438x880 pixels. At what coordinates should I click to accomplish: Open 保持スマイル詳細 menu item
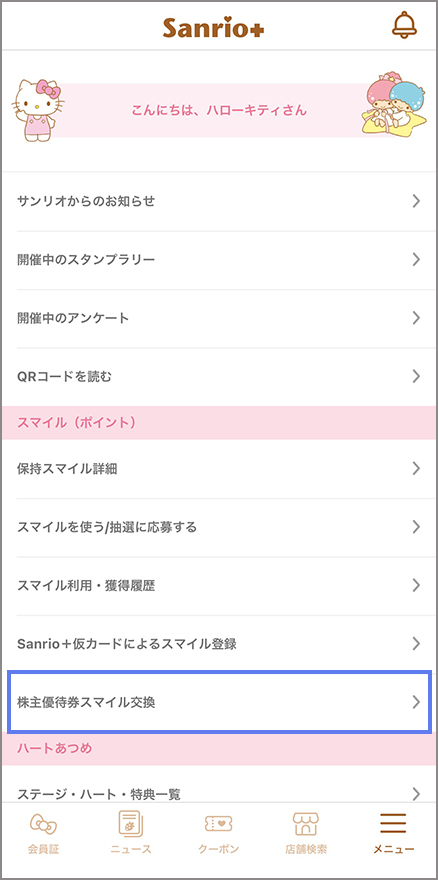tap(219, 469)
